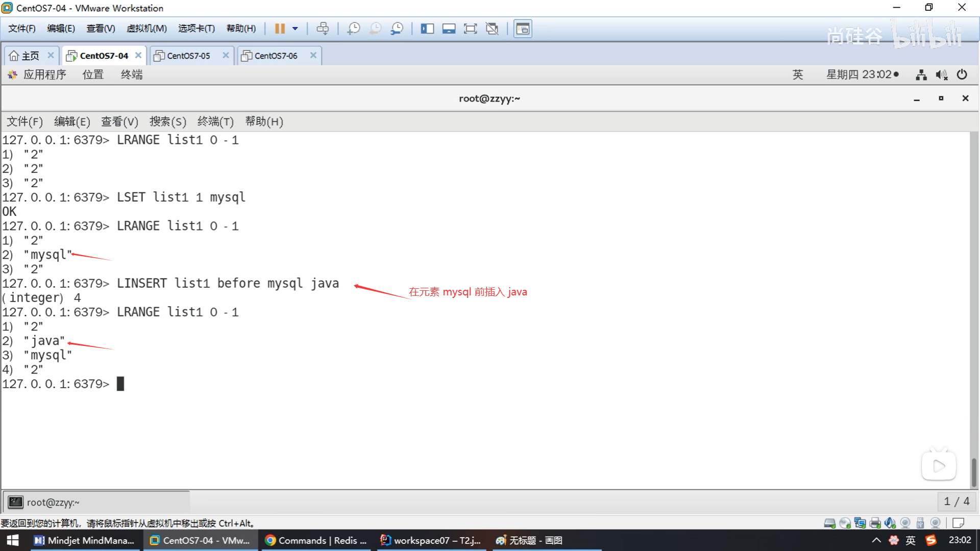Open the 虚拟机(M) menu

146,29
